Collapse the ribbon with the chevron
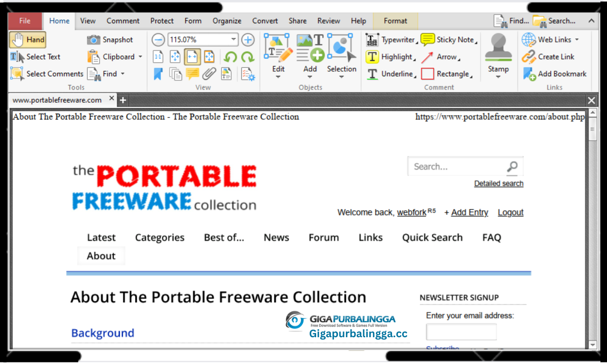 click(x=591, y=21)
